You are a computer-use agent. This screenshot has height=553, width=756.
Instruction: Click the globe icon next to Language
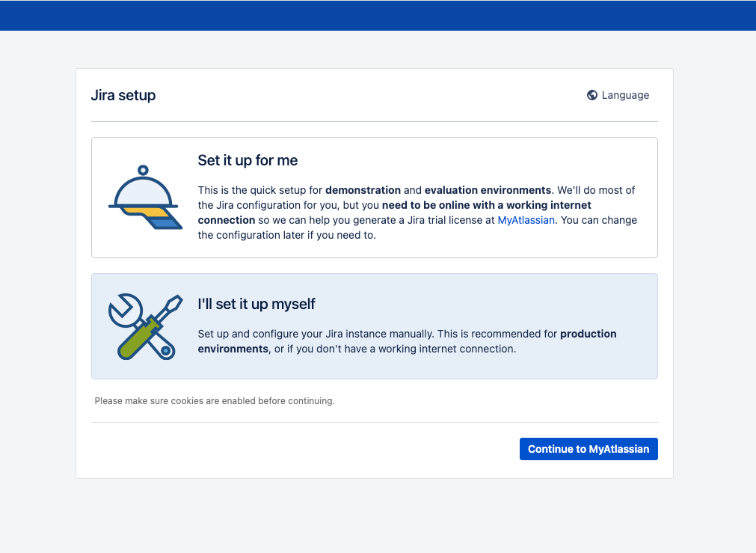point(592,95)
